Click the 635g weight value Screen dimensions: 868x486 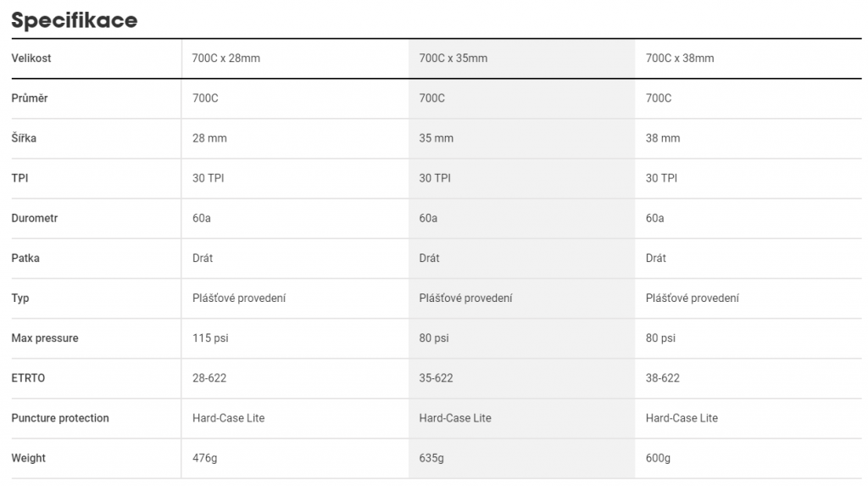[x=431, y=458]
